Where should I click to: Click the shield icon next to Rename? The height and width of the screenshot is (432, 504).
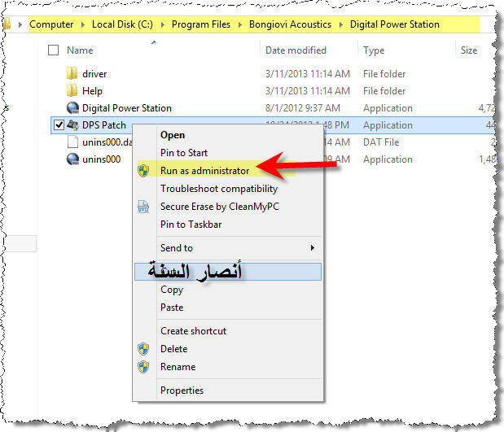[x=143, y=367]
